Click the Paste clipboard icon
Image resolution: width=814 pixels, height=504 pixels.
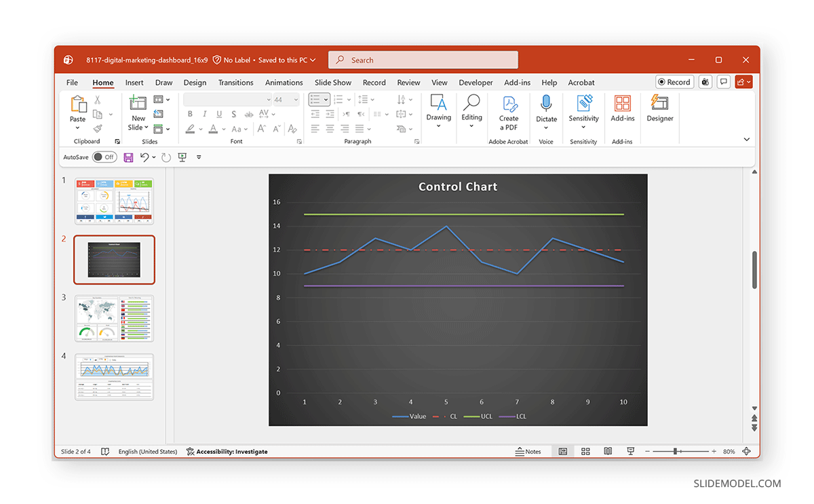point(78,104)
